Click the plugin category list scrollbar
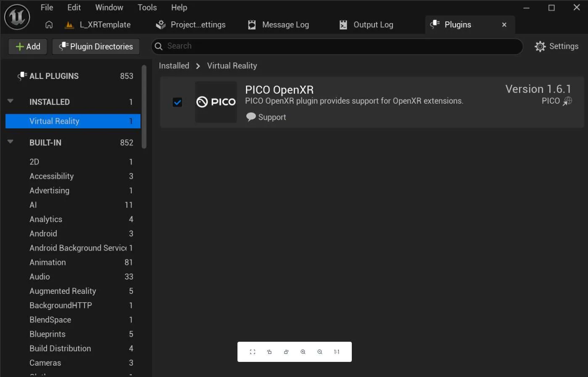The height and width of the screenshot is (377, 588). click(x=144, y=107)
